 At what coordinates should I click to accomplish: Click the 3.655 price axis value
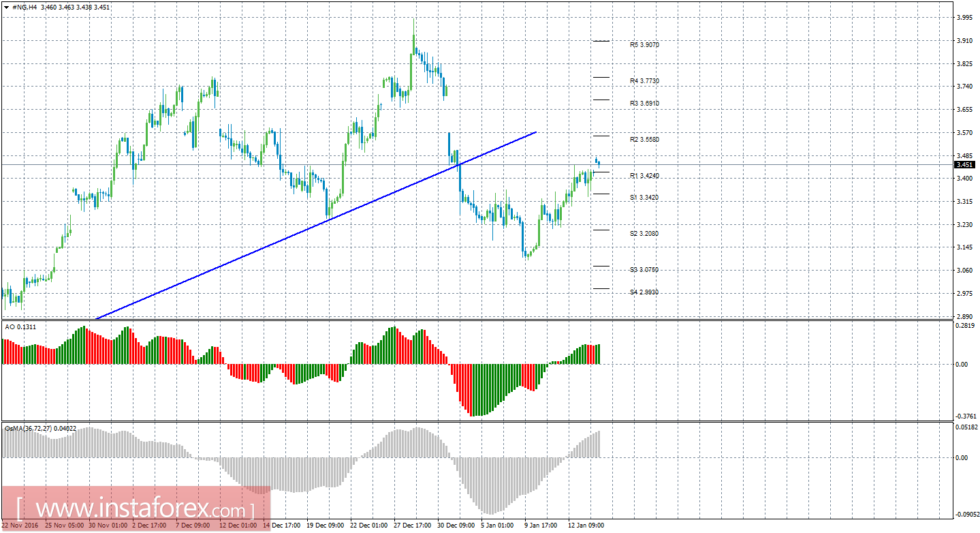[x=964, y=110]
